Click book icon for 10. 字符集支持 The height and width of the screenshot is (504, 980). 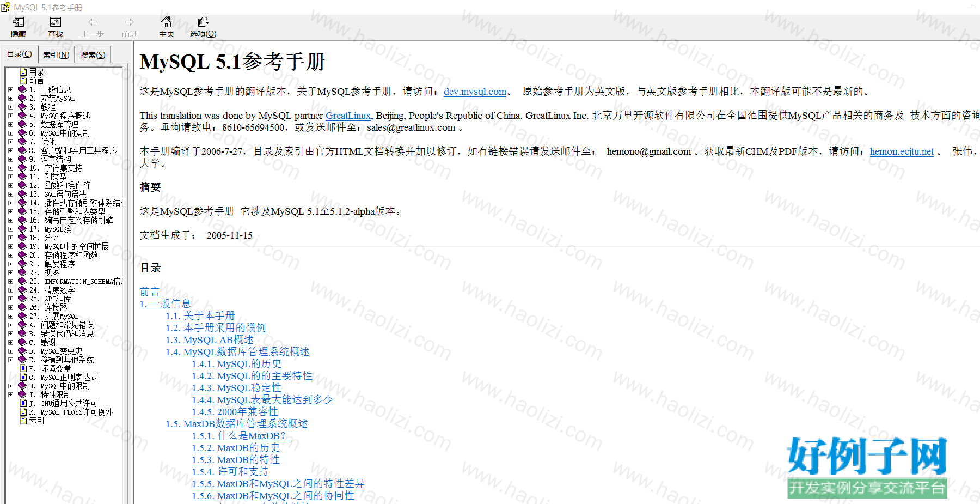(22, 168)
